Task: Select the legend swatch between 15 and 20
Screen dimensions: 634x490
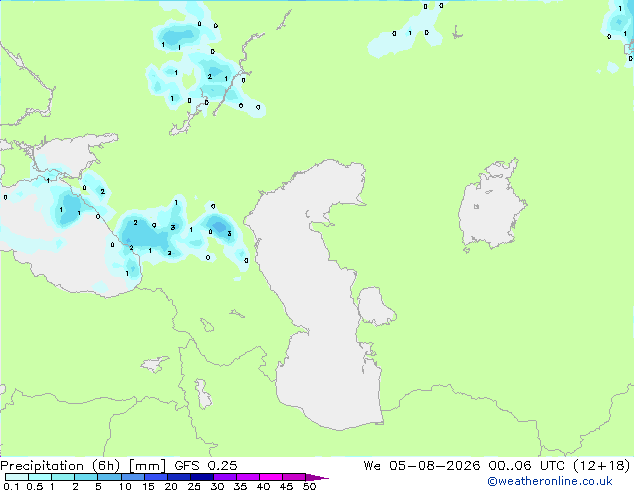Action: pos(156,477)
